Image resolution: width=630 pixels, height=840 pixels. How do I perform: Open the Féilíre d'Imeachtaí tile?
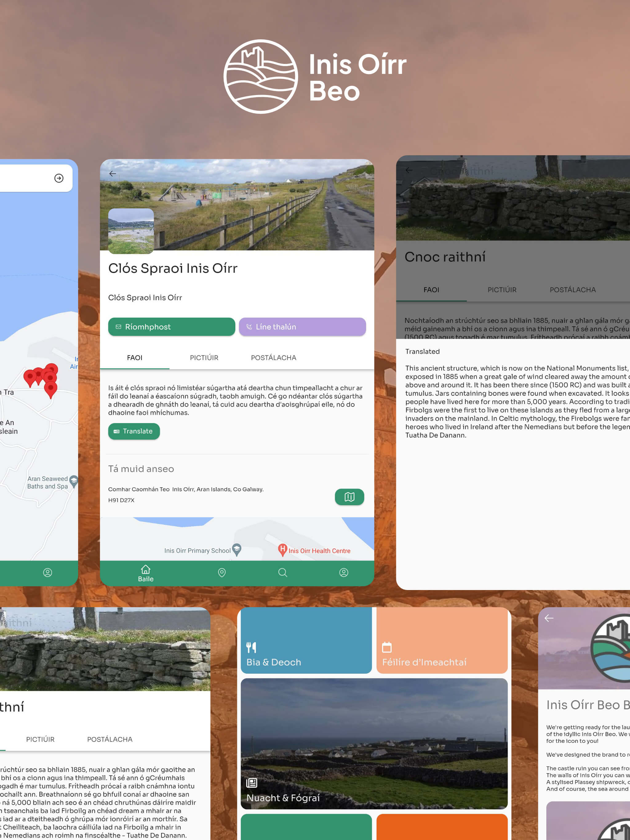click(x=442, y=640)
